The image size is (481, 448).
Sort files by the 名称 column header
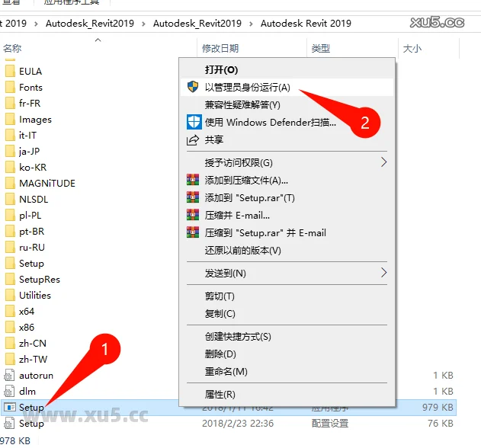[x=13, y=49]
